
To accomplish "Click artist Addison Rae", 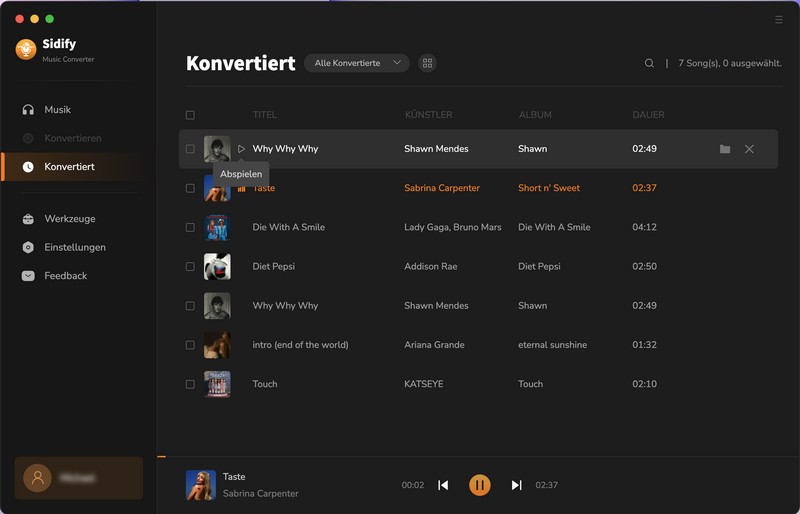I will pyautogui.click(x=431, y=266).
